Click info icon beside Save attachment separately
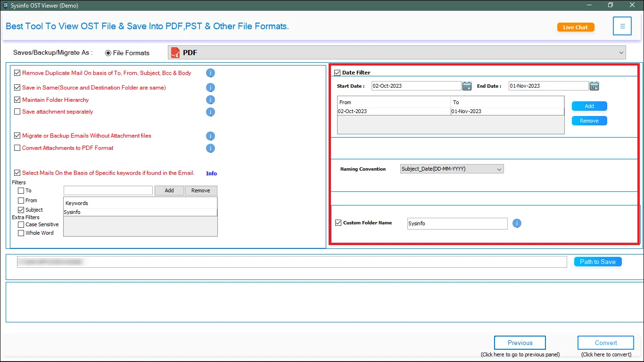 (x=211, y=112)
